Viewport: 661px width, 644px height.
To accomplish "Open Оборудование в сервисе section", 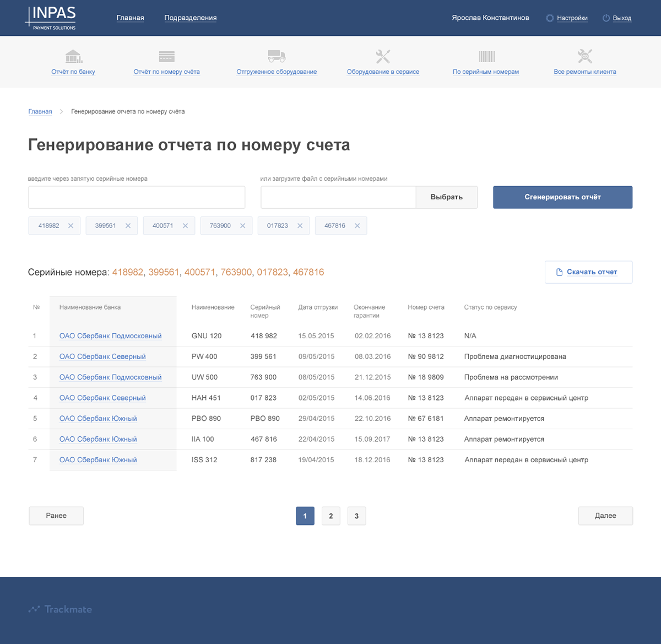I will pyautogui.click(x=383, y=72).
